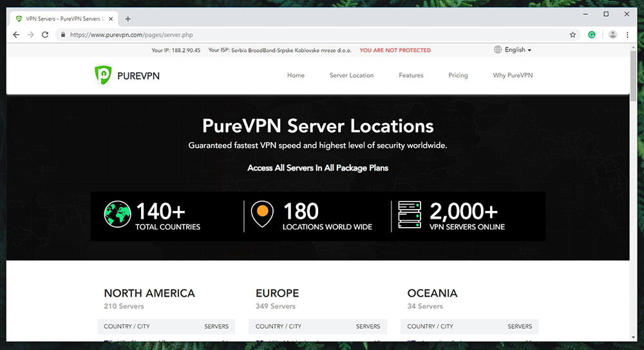Image resolution: width=644 pixels, height=350 pixels.
Task: Click the 180 locations world wide figure
Action: (301, 212)
